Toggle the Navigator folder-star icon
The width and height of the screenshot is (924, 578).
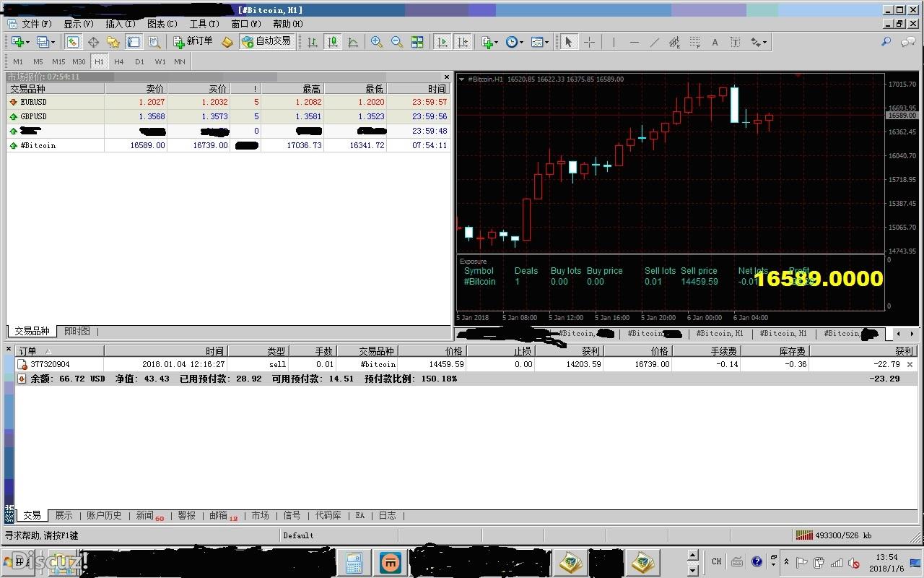(x=113, y=42)
